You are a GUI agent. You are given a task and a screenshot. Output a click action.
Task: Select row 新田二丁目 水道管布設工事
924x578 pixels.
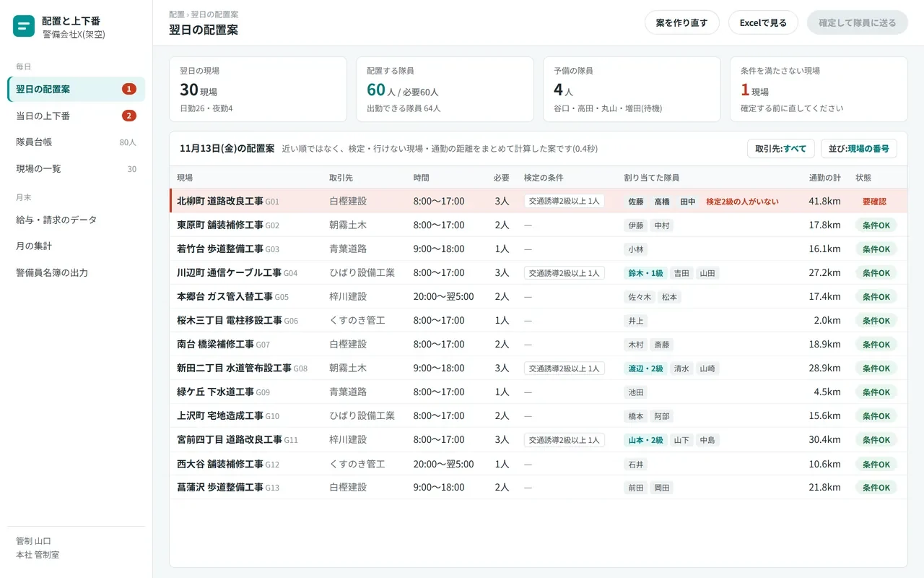click(539, 368)
